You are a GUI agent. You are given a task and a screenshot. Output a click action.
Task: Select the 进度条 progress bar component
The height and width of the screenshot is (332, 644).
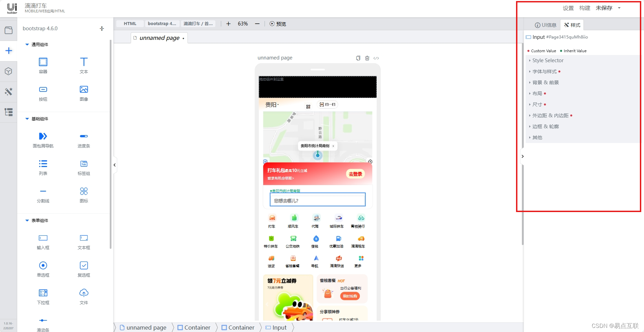coord(84,140)
